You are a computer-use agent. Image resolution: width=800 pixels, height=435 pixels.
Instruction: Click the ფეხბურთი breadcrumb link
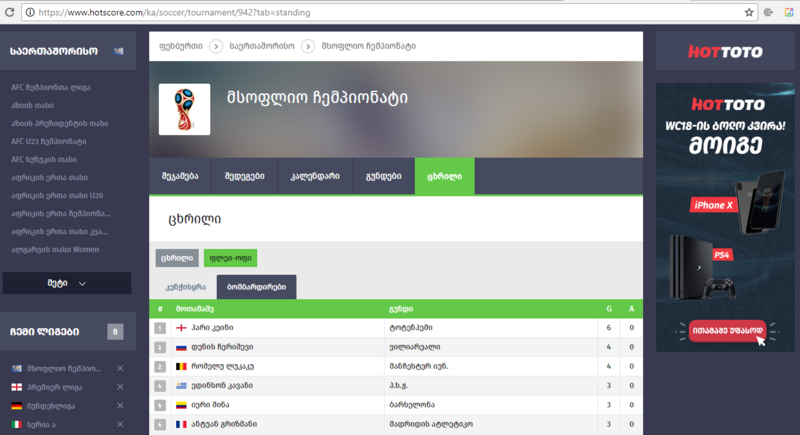181,46
